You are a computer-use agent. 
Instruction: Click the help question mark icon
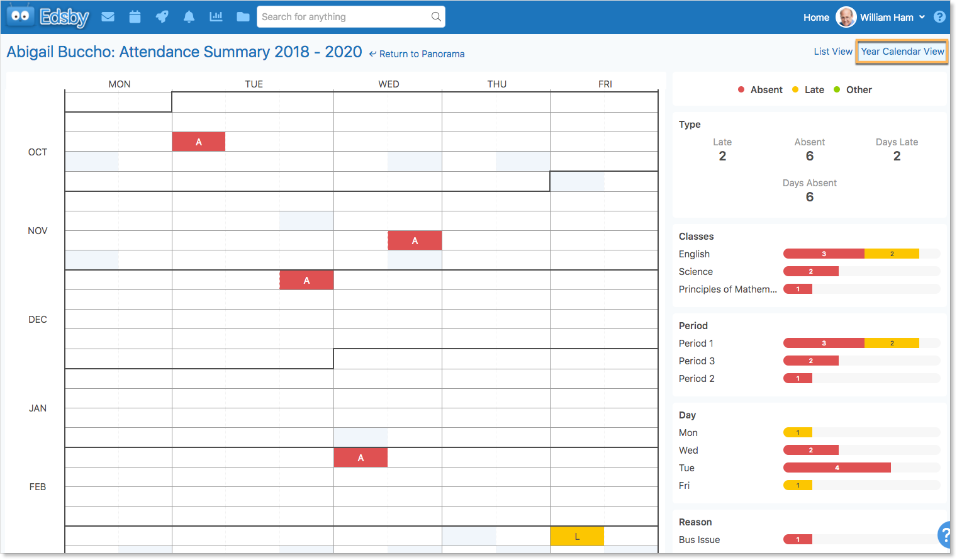pos(939,17)
